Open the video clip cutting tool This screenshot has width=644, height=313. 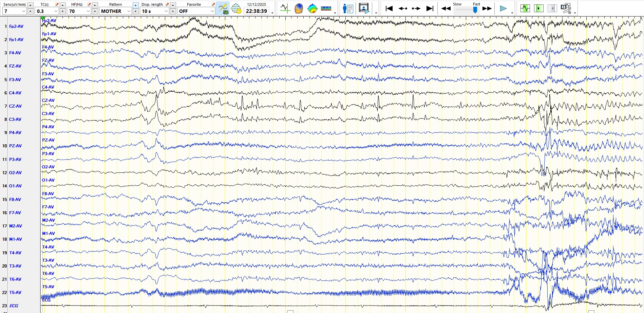[x=566, y=8]
